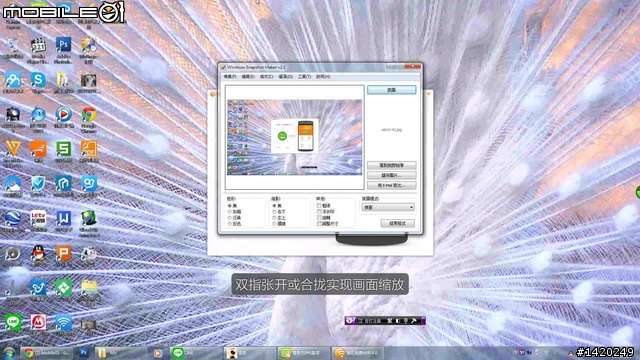Switch to LINE in the taskbar
Viewport: 640px width, 360px height.
pos(195,353)
